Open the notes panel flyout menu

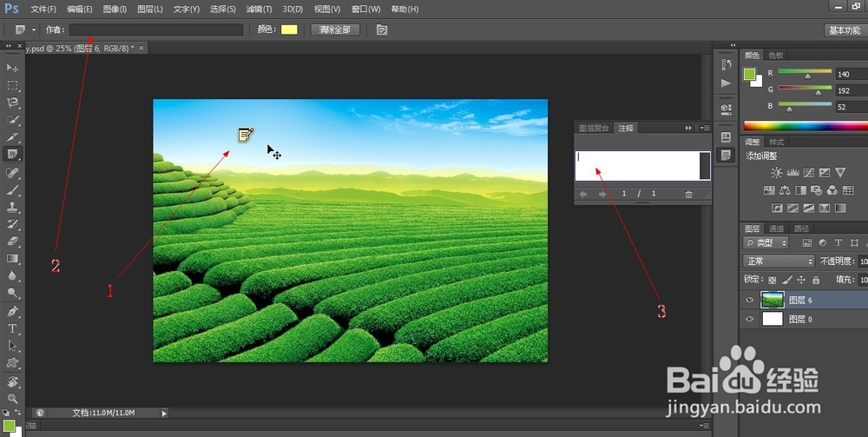(x=705, y=128)
